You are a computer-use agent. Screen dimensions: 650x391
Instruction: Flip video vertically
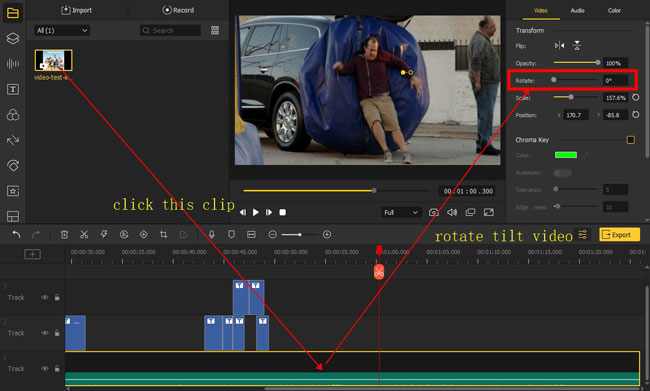(x=577, y=46)
